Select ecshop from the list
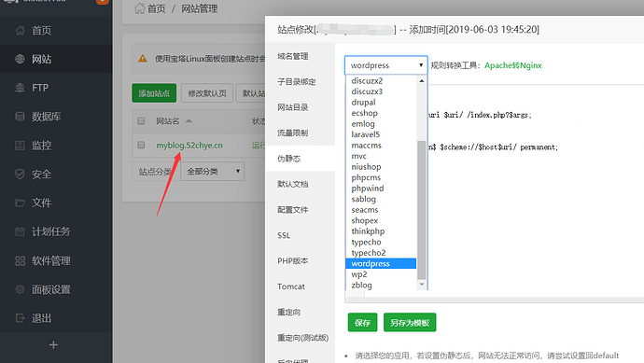The image size is (644, 363). click(381, 113)
